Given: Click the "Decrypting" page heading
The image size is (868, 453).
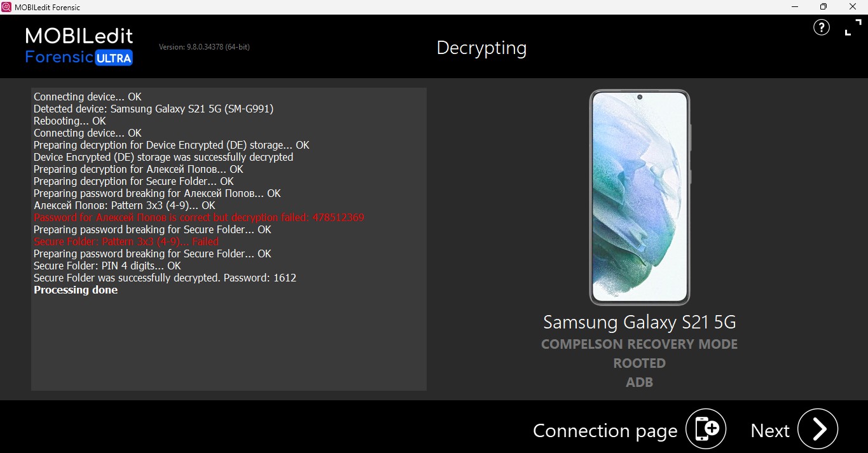Looking at the screenshot, I should [481, 48].
